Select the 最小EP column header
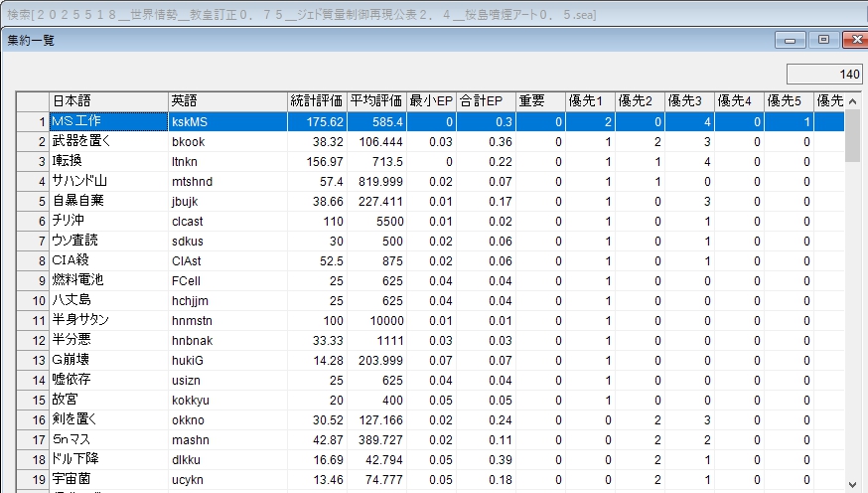 click(x=431, y=101)
